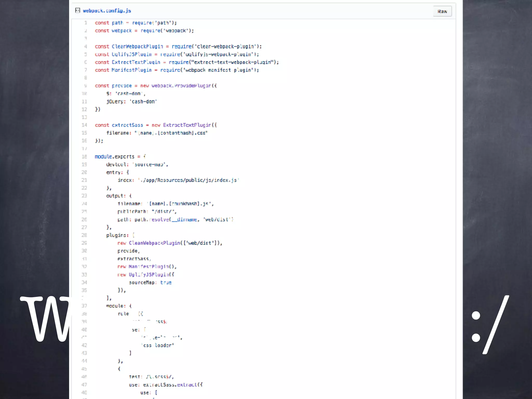Click the "extract-text-webpack-plugin" require string
Screen dimensions: 532x399
tap(233, 62)
